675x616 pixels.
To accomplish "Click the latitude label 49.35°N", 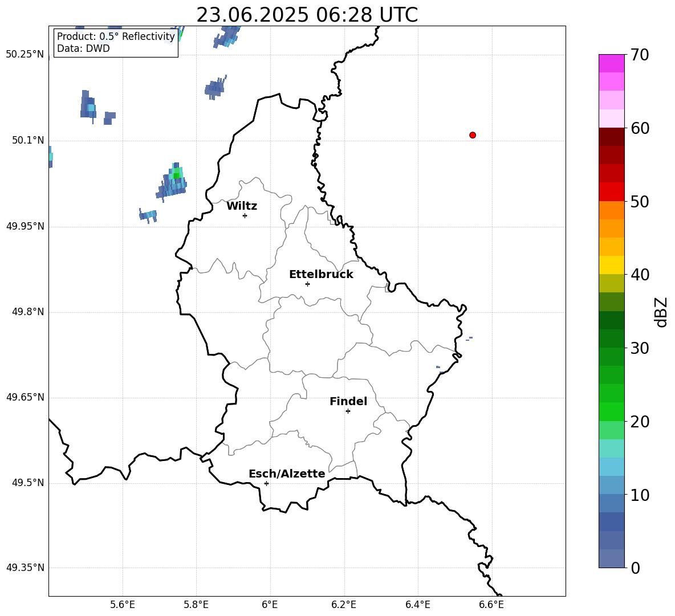I will 25,568.
